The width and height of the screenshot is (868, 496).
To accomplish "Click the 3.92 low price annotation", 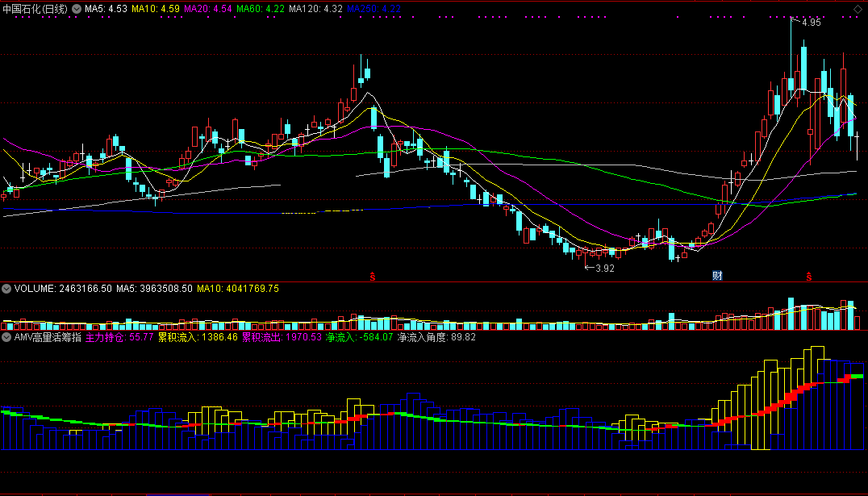I will pyautogui.click(x=604, y=268).
